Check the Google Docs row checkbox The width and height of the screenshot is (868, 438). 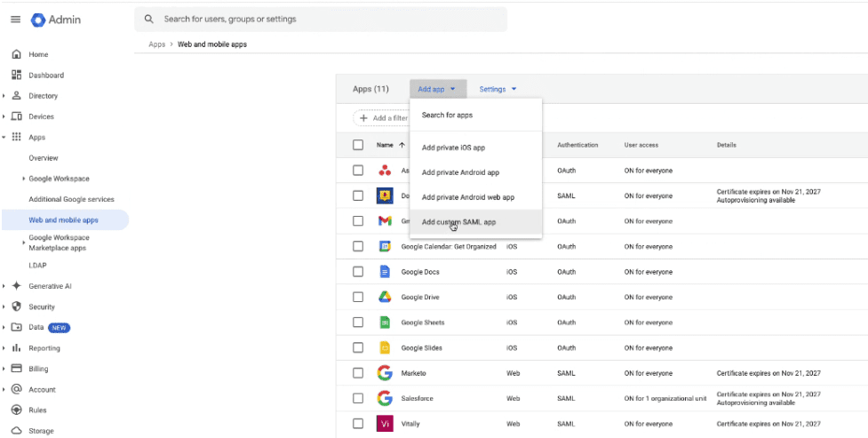click(x=358, y=272)
